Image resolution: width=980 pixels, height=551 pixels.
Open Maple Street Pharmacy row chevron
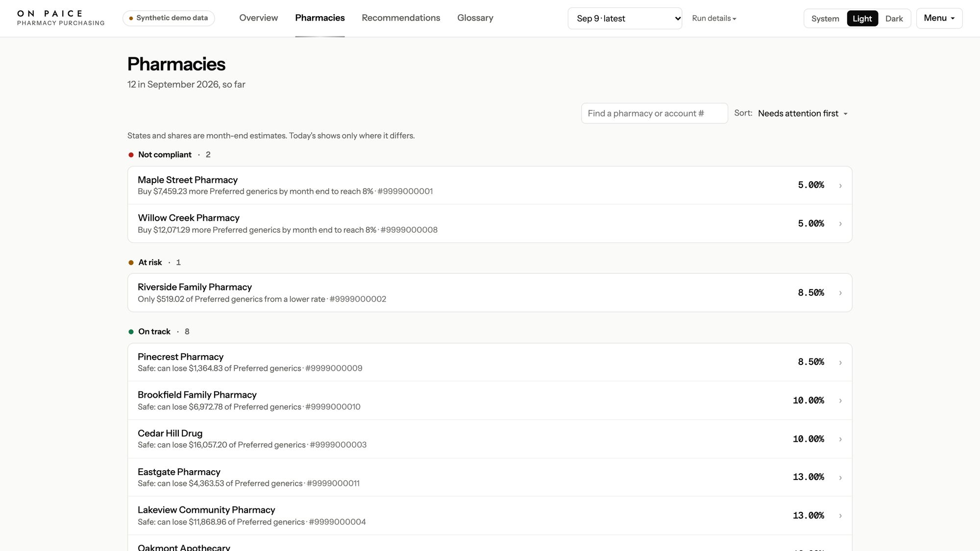(840, 186)
